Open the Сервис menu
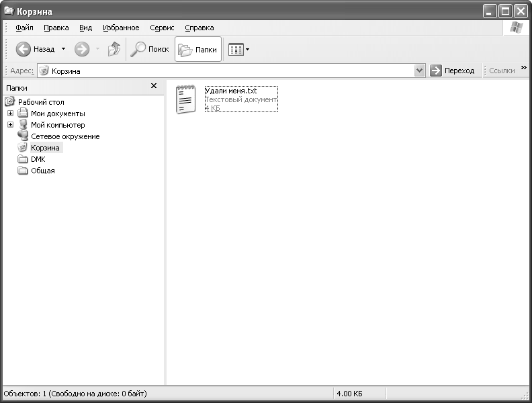This screenshot has height=403, width=532. click(x=162, y=28)
